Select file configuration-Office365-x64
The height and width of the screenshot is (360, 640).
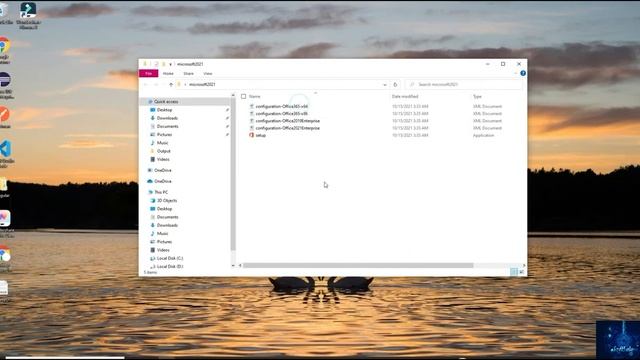(282, 107)
